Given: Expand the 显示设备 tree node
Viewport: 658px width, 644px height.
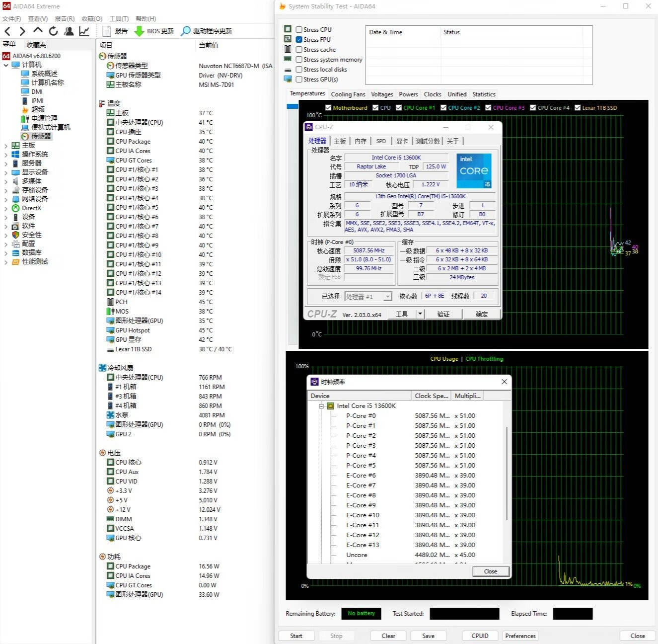Looking at the screenshot, I should tap(6, 172).
